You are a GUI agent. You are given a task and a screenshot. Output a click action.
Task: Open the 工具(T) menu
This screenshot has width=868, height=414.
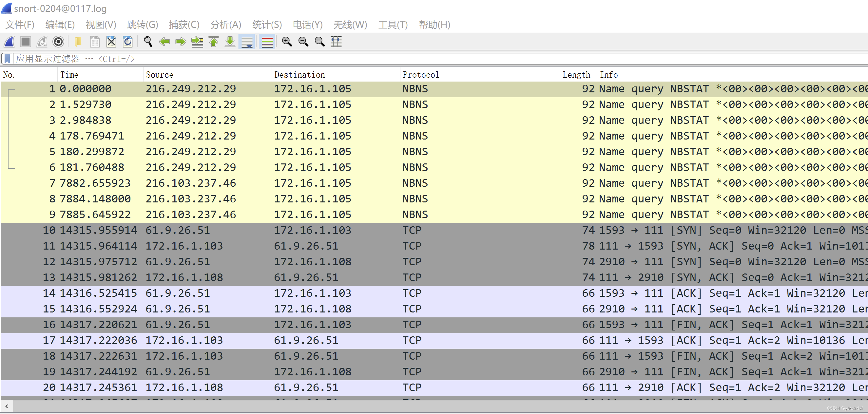click(393, 25)
